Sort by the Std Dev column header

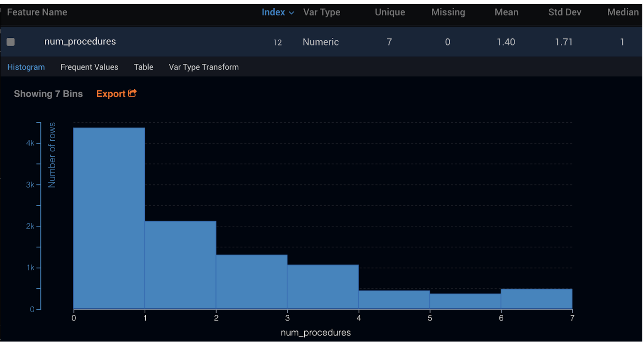(x=565, y=12)
